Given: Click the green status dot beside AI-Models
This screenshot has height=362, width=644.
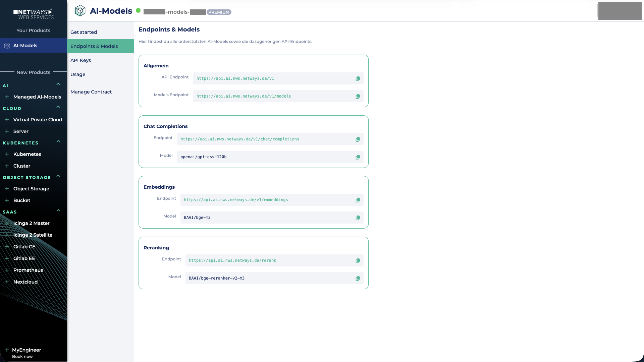Looking at the screenshot, I should 138,10.
